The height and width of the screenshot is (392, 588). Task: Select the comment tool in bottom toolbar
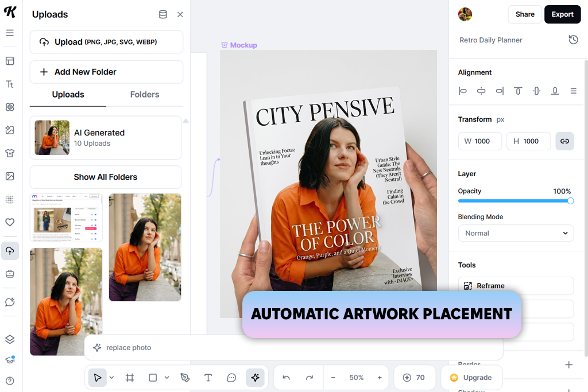[232, 378]
